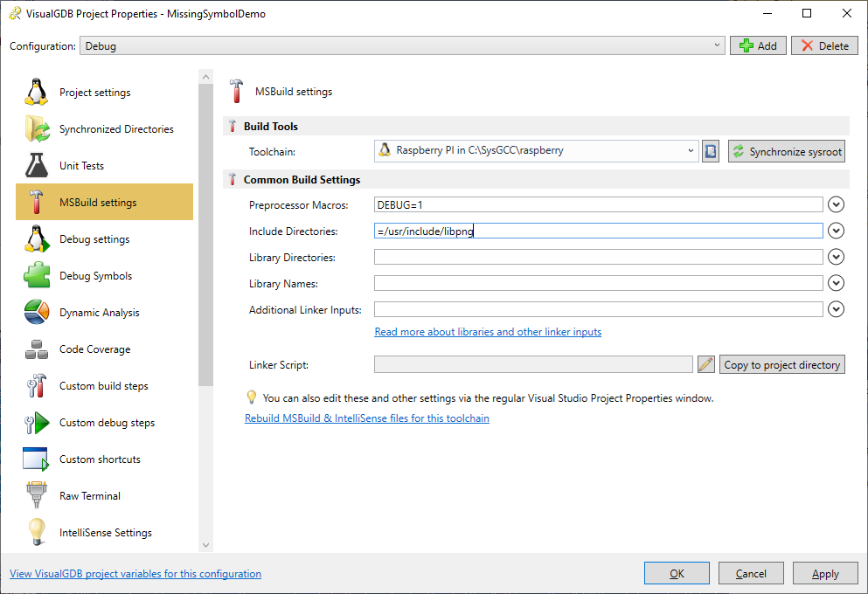
Task: Click the Debug settings penguin icon
Action: click(x=37, y=239)
